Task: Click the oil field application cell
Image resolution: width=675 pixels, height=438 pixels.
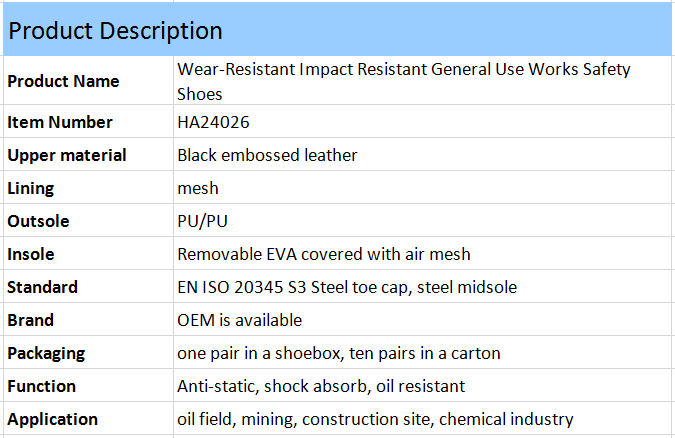Action: (375, 419)
